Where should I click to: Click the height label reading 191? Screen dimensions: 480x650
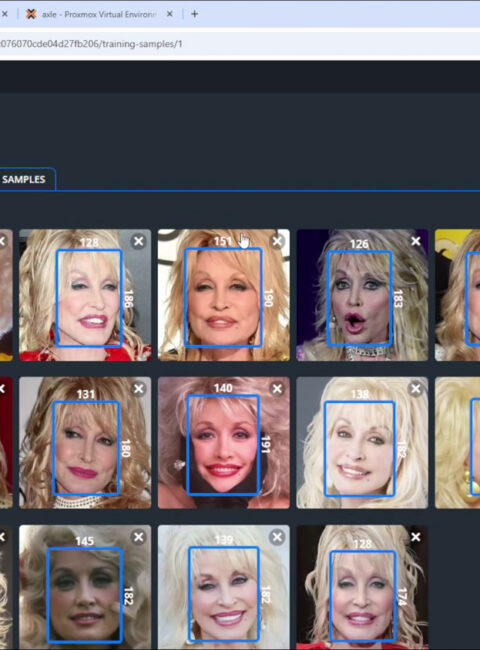click(x=266, y=444)
